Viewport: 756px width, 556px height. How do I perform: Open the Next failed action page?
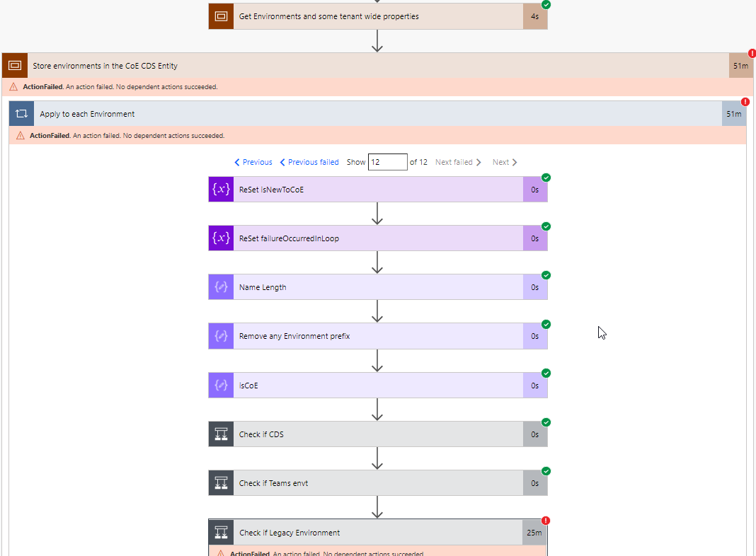click(x=457, y=162)
